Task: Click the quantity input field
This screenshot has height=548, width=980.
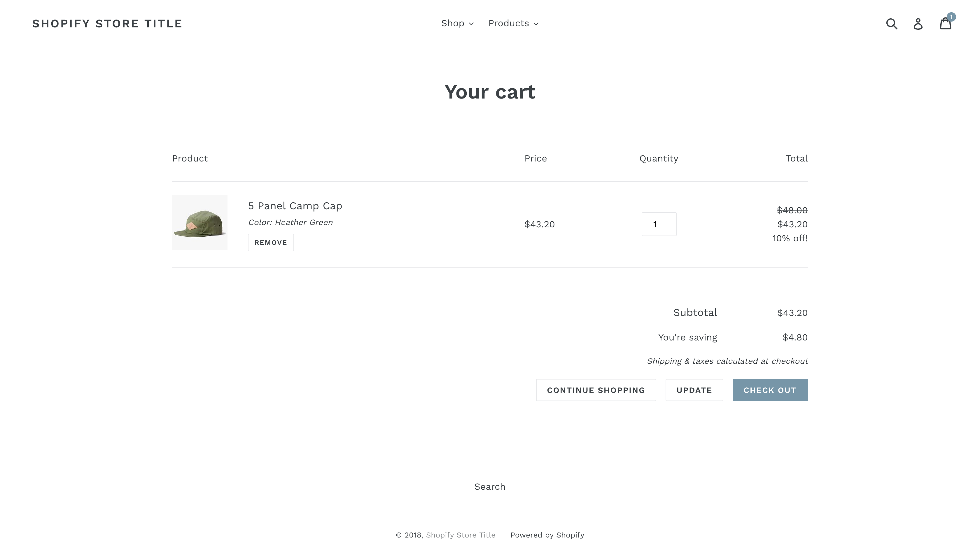Action: coord(659,224)
